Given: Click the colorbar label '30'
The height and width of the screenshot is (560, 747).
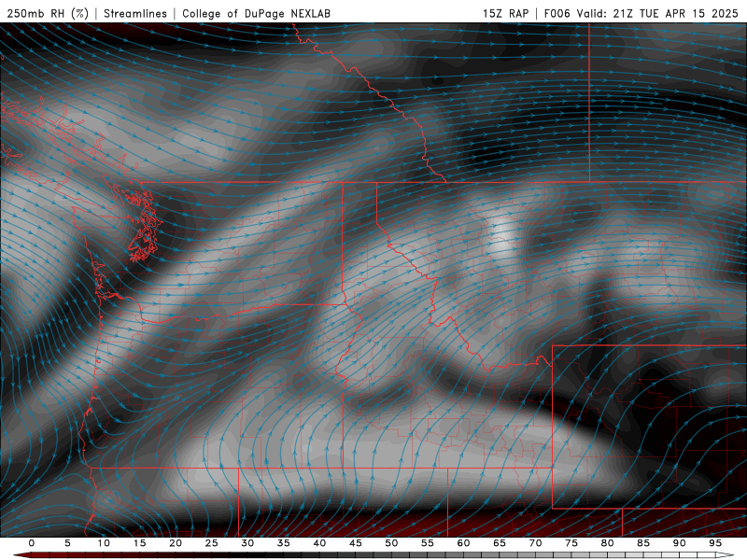Looking at the screenshot, I should [x=247, y=543].
